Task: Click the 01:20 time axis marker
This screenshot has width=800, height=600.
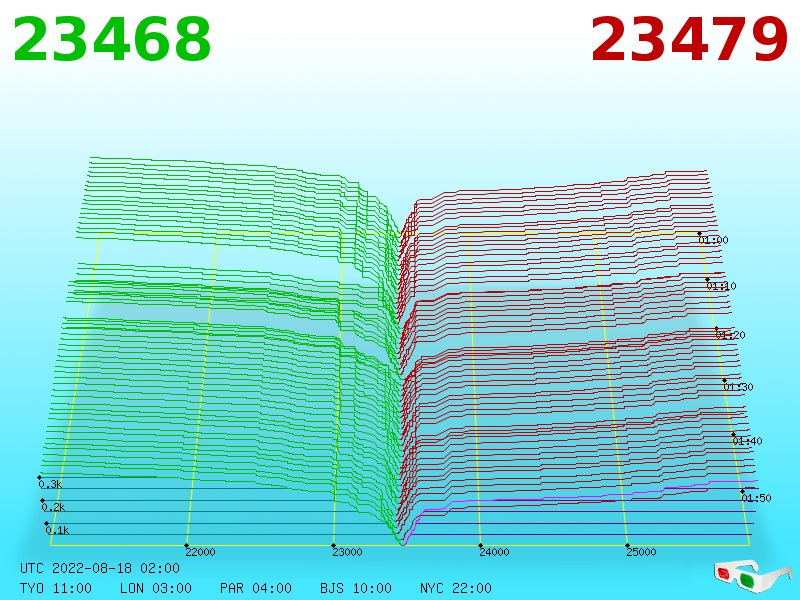Action: [x=731, y=335]
